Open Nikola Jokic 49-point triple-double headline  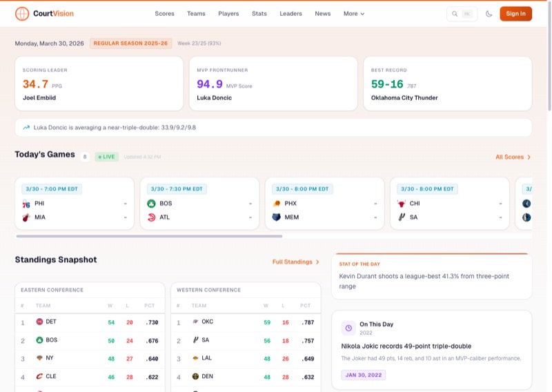coord(406,346)
